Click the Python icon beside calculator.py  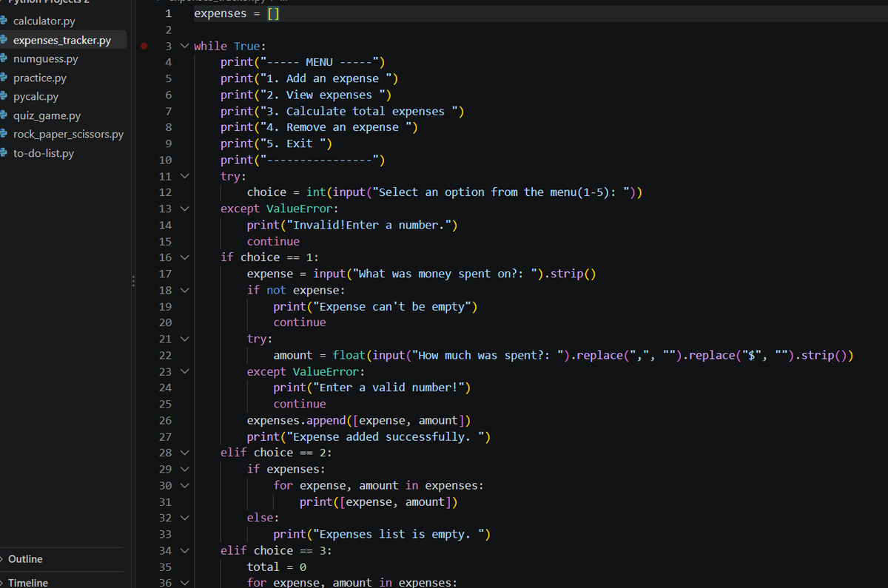pyautogui.click(x=4, y=21)
